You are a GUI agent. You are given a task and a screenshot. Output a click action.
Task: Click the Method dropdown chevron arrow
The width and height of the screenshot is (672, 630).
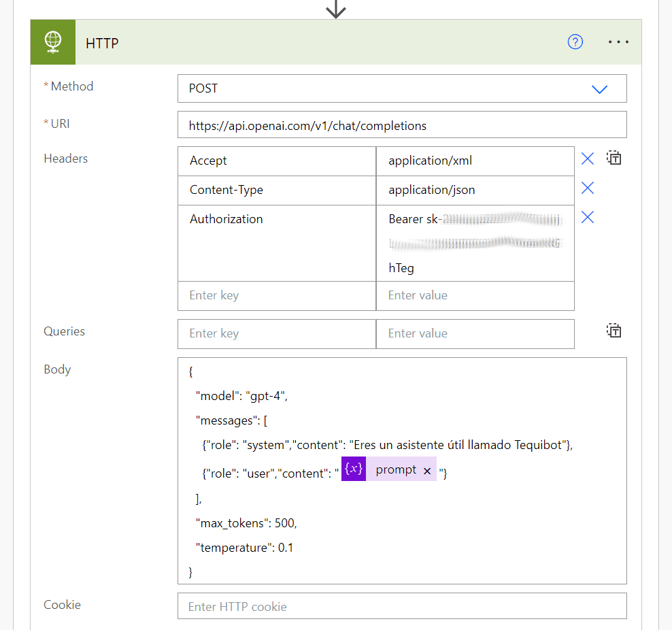599,89
